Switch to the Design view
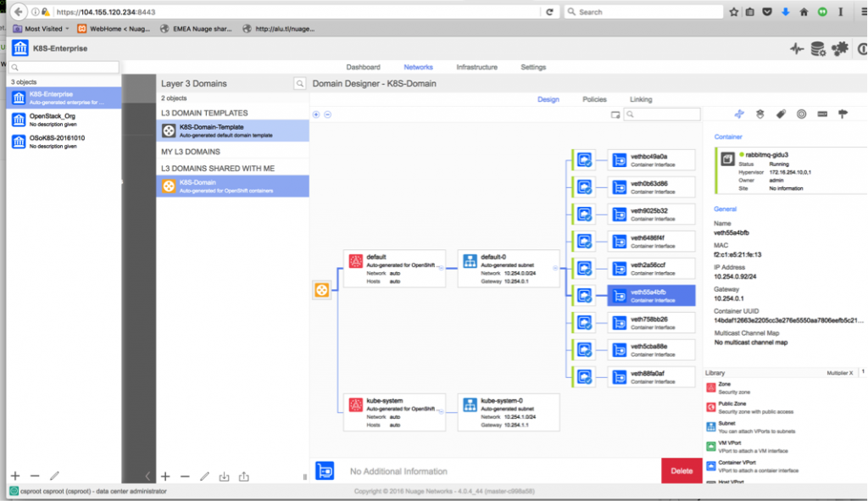The image size is (868, 501). 548,100
